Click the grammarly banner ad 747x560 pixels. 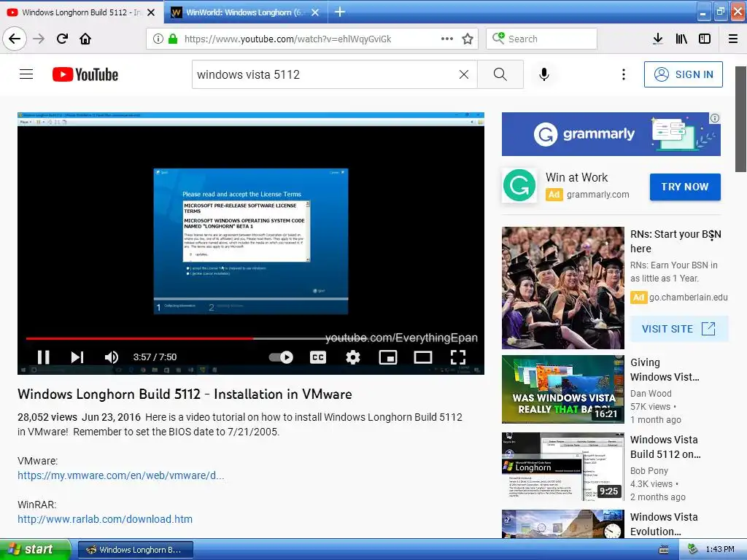coord(611,134)
